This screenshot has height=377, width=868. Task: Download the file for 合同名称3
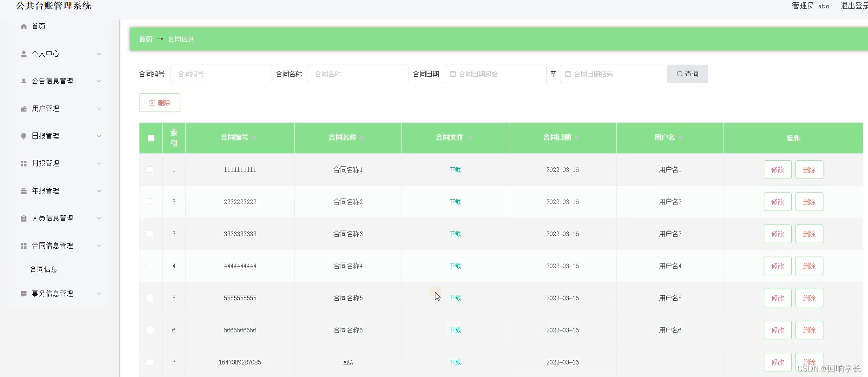point(455,234)
